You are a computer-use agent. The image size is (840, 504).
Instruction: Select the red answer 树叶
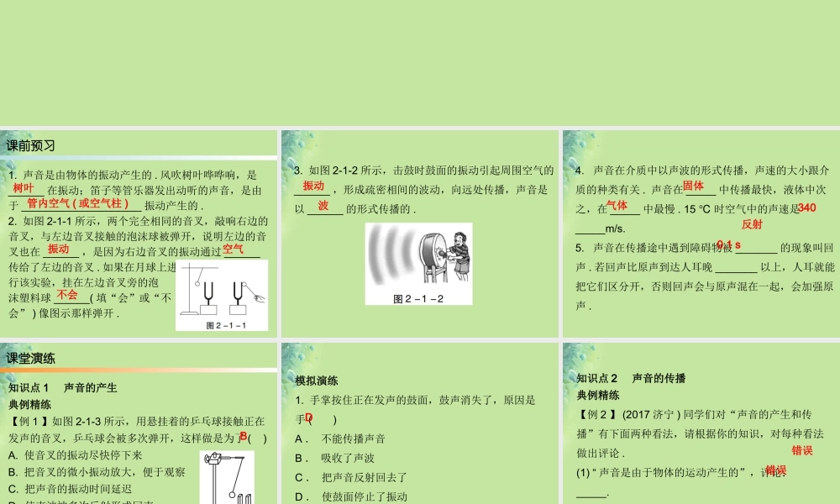[x=23, y=188]
